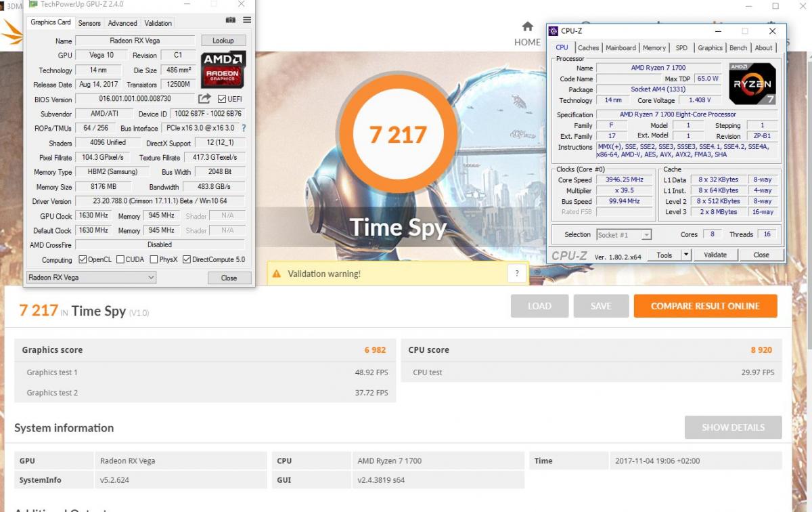Viewport: 812px width, 512px height.
Task: Click the Core Voltage value 1.408 V
Action: (x=699, y=100)
